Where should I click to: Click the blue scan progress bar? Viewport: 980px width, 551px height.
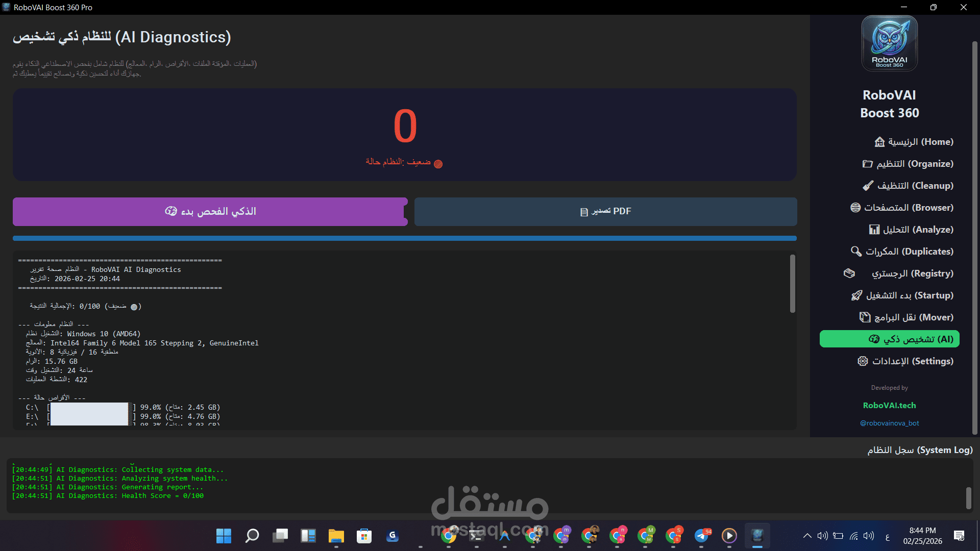(x=404, y=238)
